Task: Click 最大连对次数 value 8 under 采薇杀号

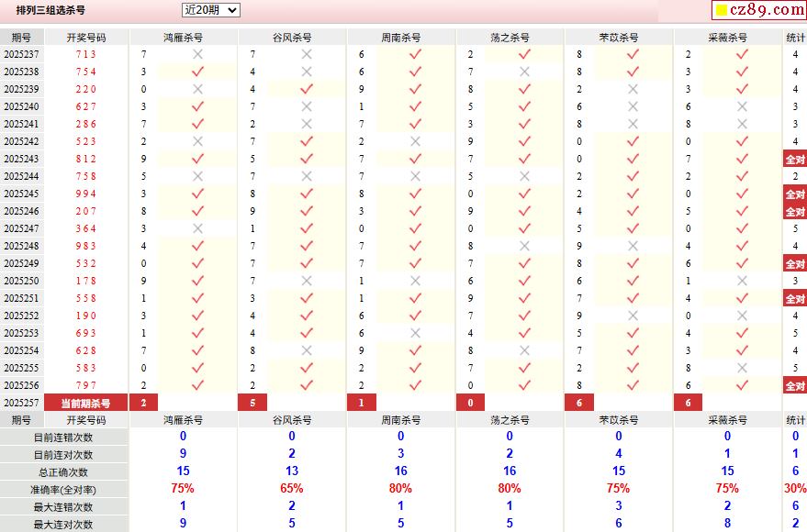Action: pos(727,523)
